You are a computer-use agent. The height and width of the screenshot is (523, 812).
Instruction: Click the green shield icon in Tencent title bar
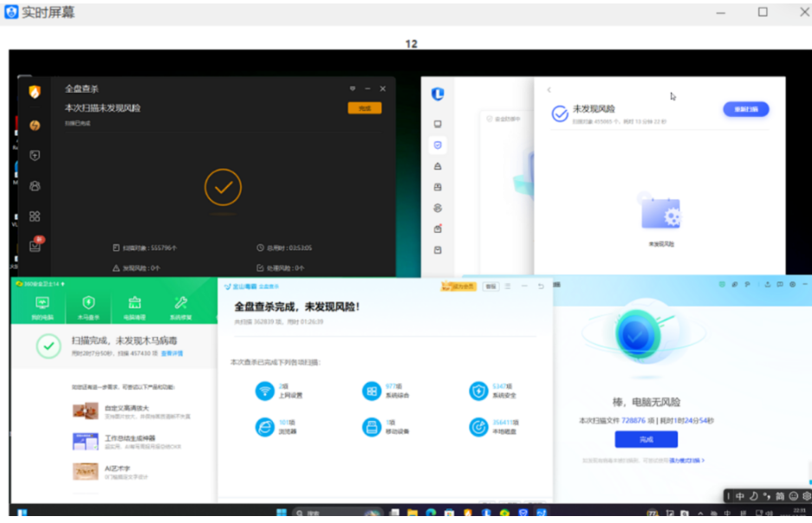click(722, 285)
